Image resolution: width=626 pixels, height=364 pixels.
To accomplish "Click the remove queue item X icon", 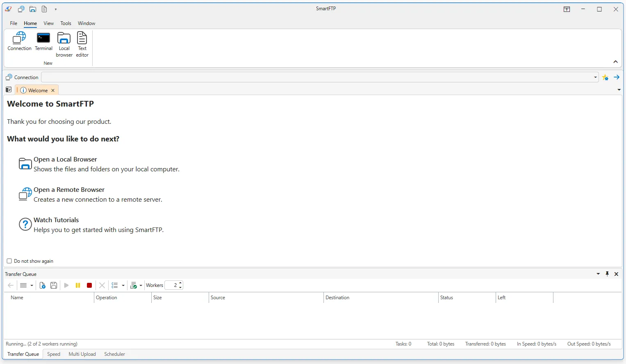I will point(102,285).
